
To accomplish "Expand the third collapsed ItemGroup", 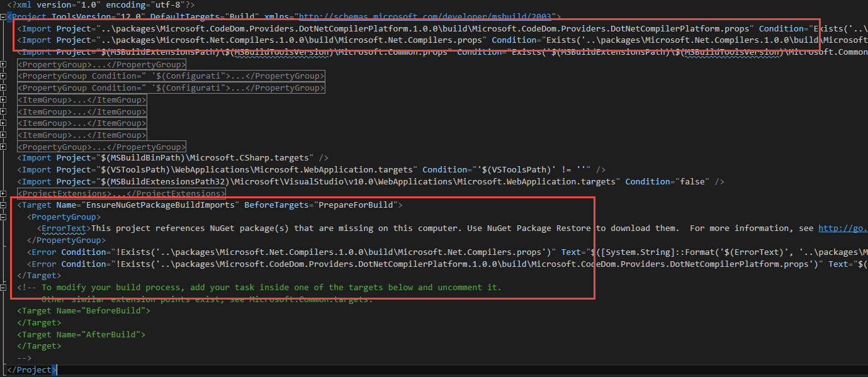I will click(4, 123).
